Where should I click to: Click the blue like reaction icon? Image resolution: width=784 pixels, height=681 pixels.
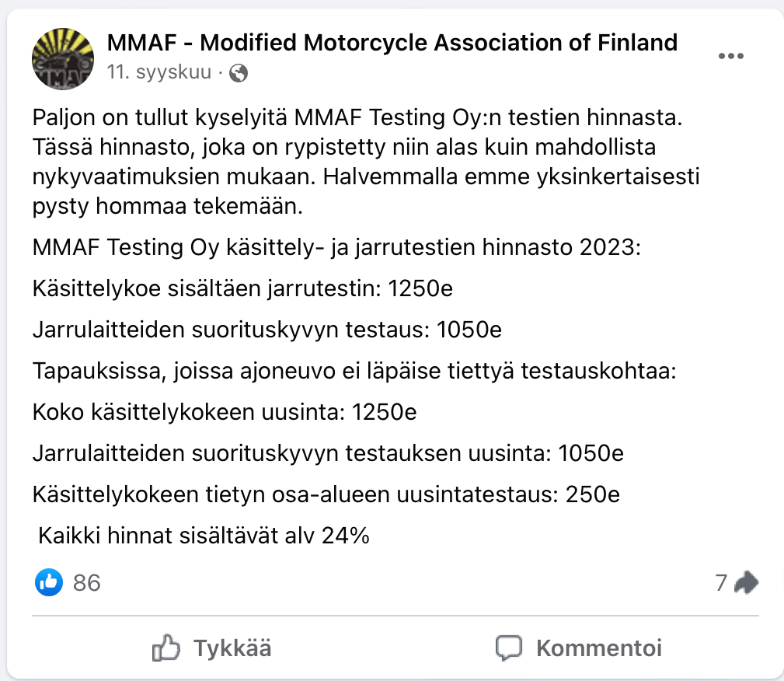pos(49,581)
